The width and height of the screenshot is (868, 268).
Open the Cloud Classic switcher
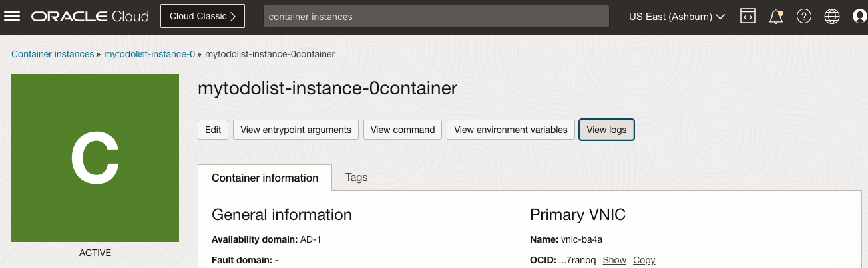click(202, 17)
